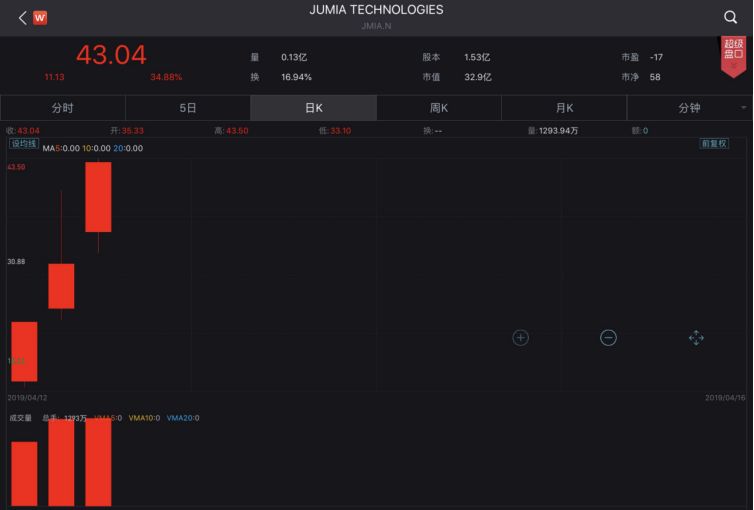Tap the MA5:0.00 indicator label
Viewport: 754px width, 510px height.
[61, 149]
